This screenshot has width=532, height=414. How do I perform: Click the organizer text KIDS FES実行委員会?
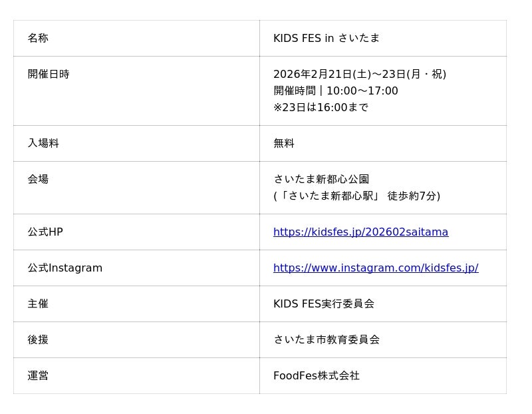tap(324, 304)
